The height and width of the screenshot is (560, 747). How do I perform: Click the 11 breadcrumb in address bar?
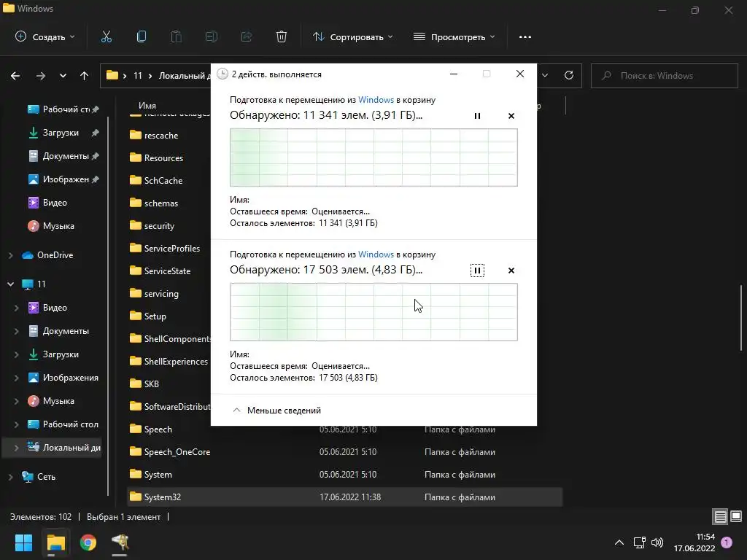click(x=138, y=76)
